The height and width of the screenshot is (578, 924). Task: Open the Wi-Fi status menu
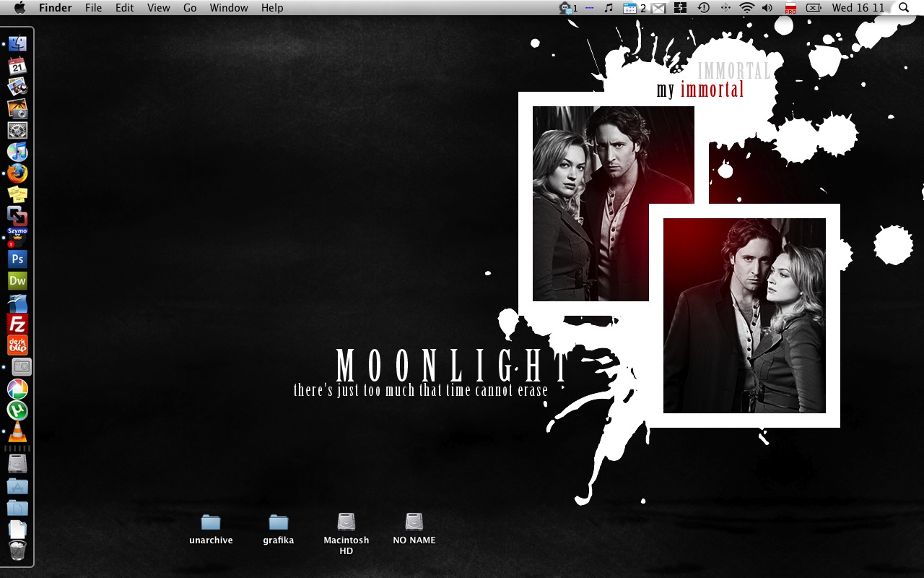[x=746, y=8]
